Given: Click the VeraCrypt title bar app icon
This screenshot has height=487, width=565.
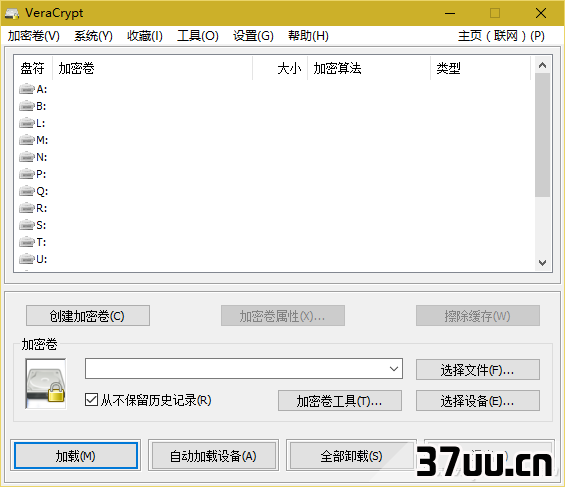Looking at the screenshot, I should (x=12, y=13).
